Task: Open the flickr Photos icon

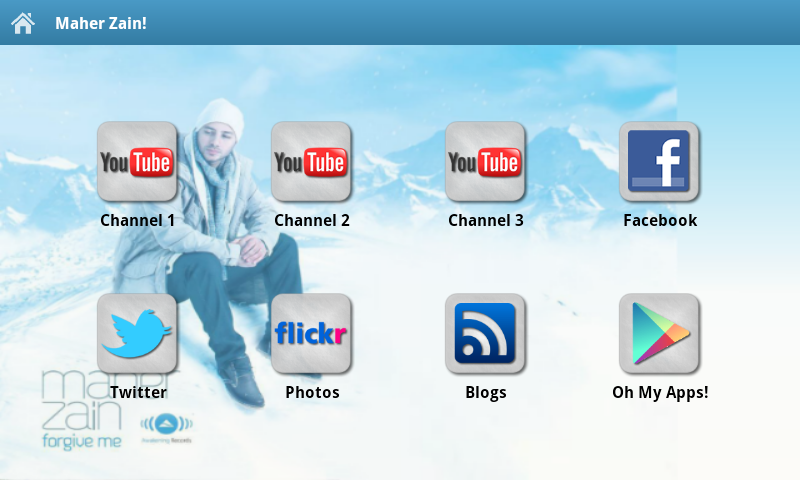Action: (311, 334)
